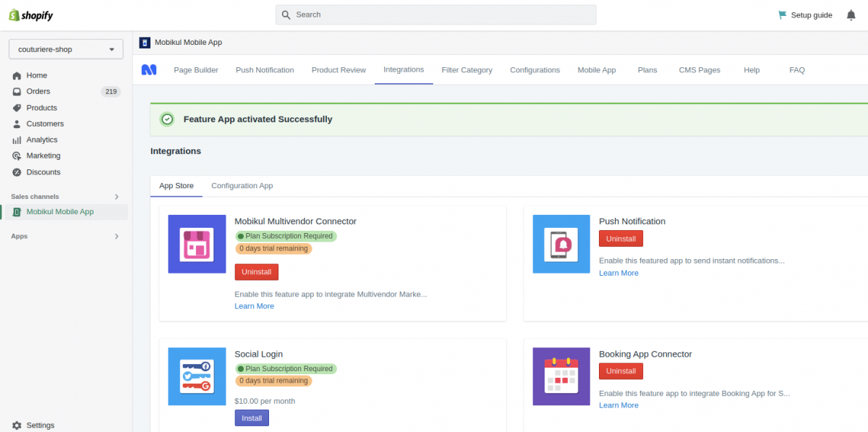
Task: Go to the Plans tab
Action: (x=647, y=70)
